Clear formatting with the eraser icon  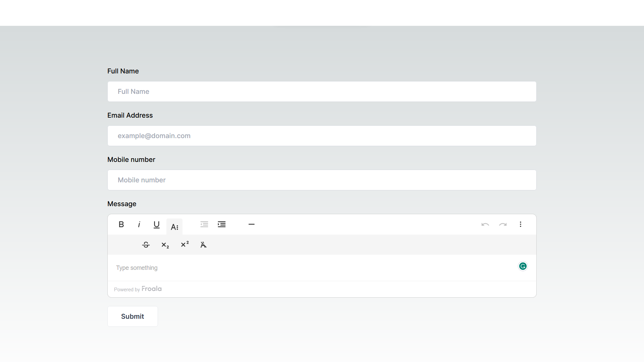[x=204, y=245]
